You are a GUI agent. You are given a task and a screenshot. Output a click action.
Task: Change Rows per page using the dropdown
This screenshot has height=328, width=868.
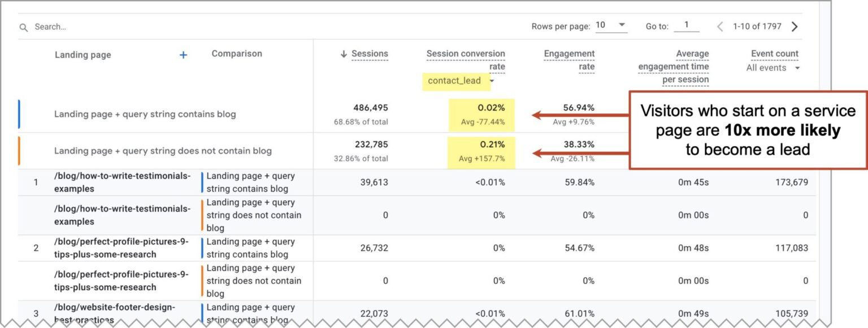pyautogui.click(x=622, y=25)
